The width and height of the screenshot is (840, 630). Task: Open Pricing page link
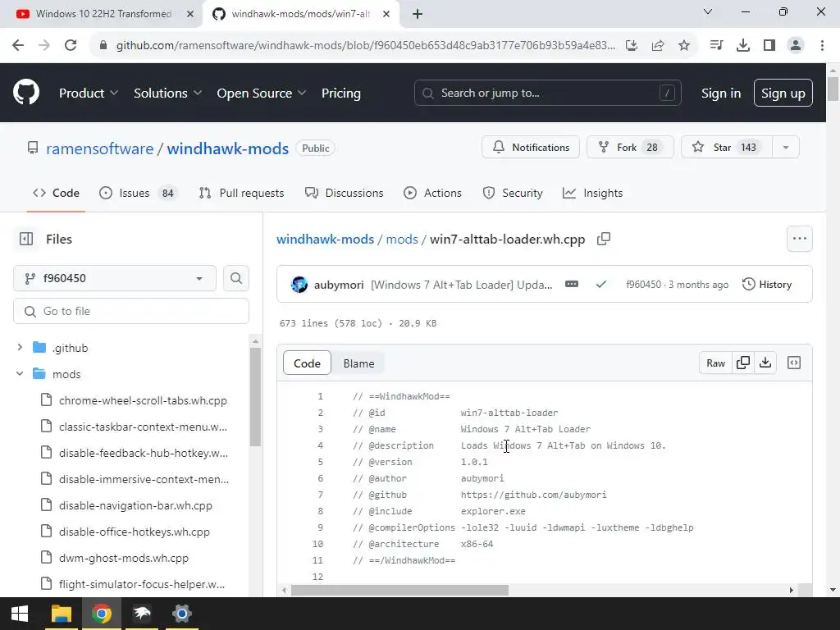[x=340, y=94]
